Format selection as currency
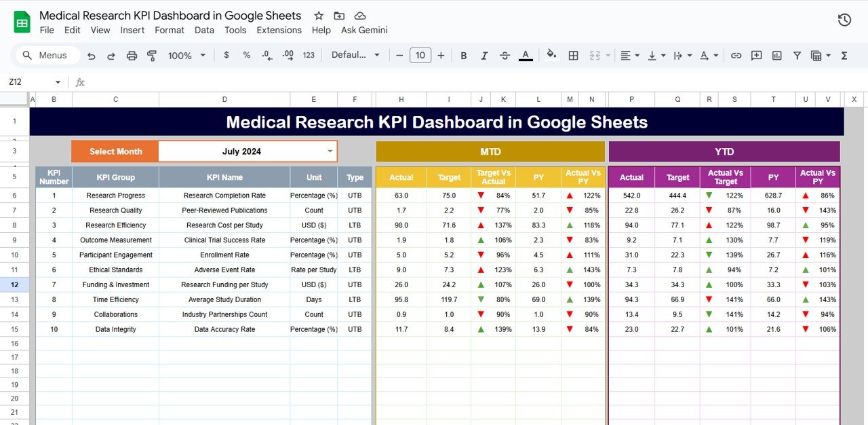The height and width of the screenshot is (425, 868). (226, 56)
